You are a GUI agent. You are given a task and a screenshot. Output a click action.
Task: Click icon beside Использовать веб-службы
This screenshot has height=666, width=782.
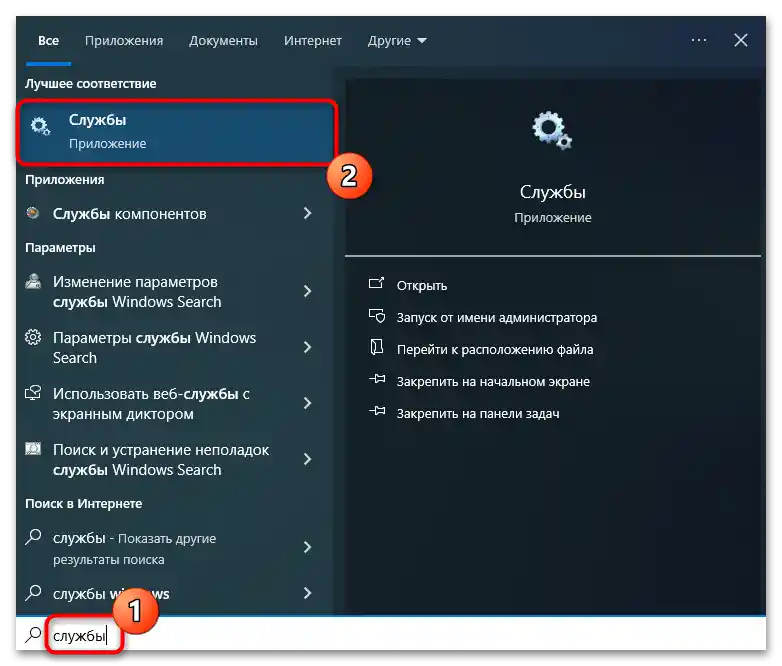point(33,393)
